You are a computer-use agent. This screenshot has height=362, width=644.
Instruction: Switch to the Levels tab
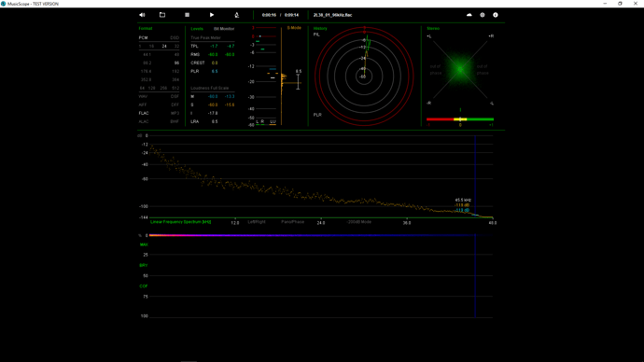click(x=197, y=29)
